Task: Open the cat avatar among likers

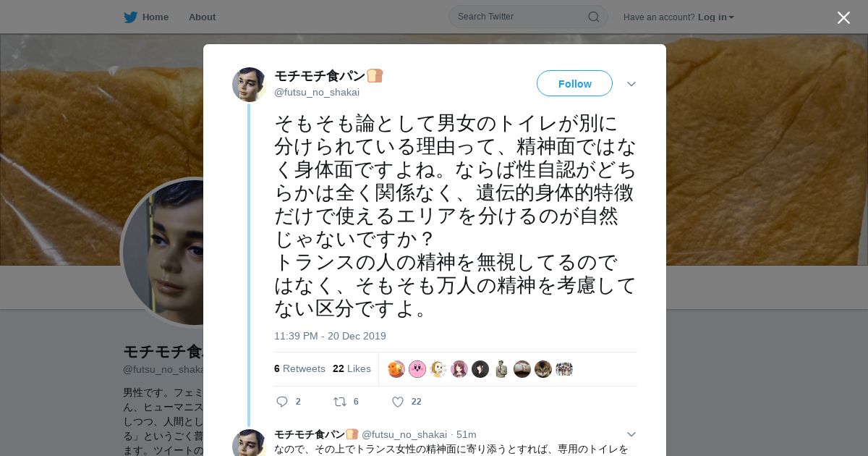Action: 543,369
